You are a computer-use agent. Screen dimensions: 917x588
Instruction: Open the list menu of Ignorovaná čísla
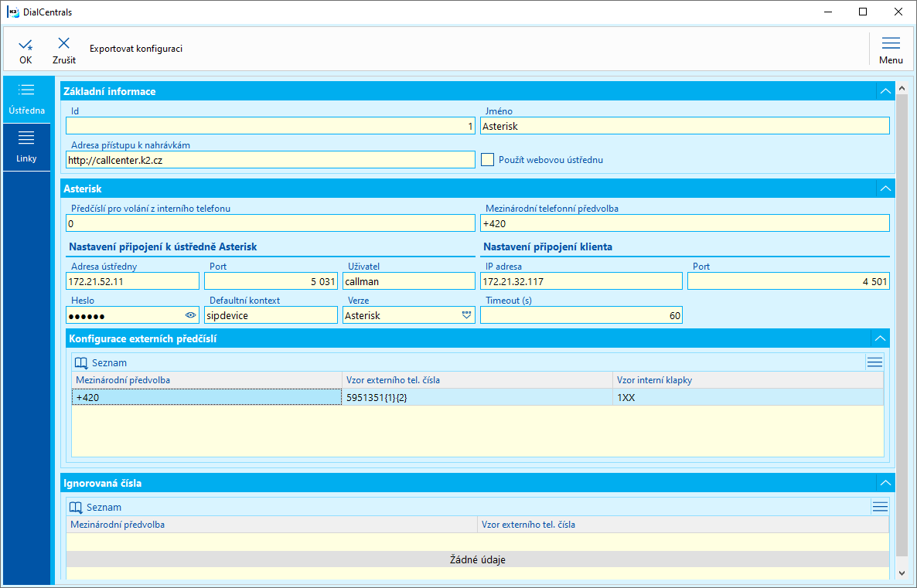click(880, 507)
